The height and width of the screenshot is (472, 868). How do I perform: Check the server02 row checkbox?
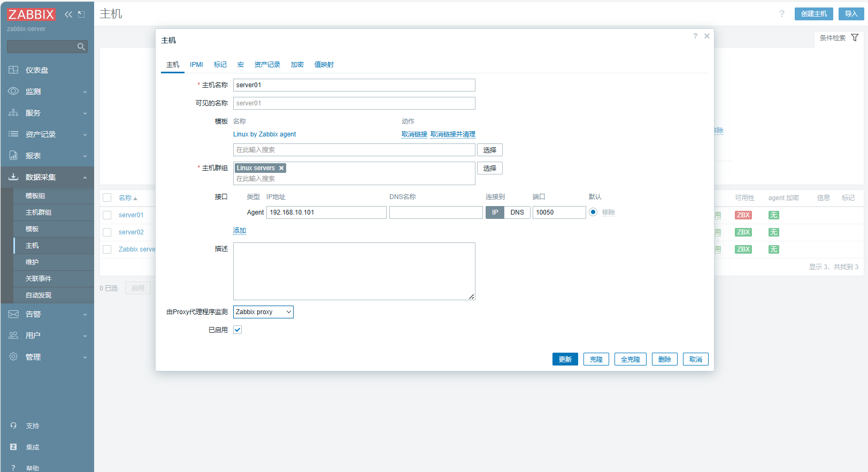[x=107, y=232]
